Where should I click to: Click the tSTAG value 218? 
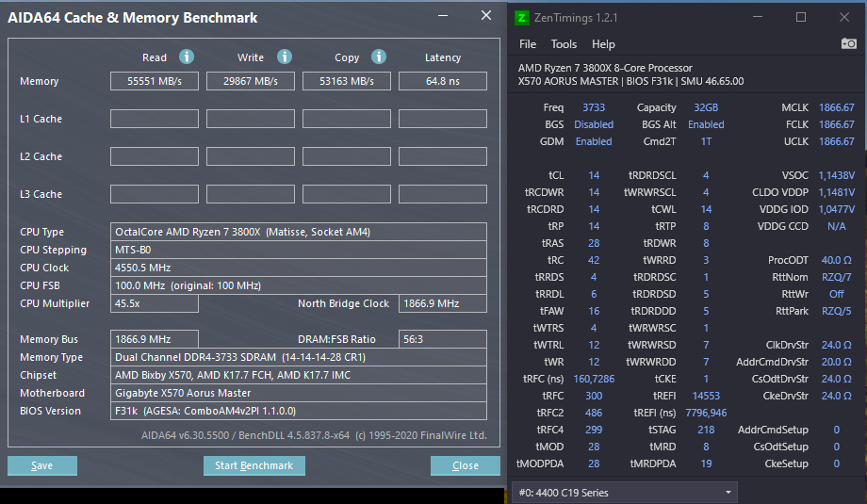pyautogui.click(x=706, y=430)
